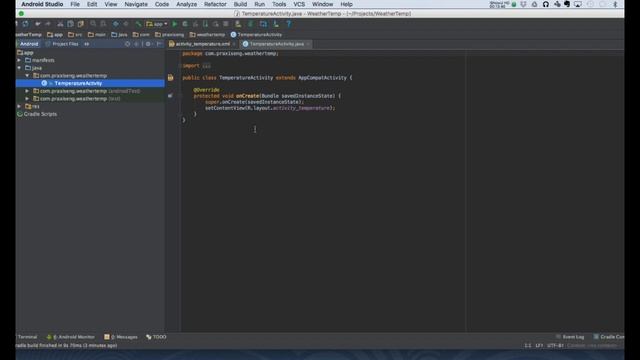The image size is (640, 360).
Task: Click the Paste toolbar icon
Action: (x=80, y=24)
